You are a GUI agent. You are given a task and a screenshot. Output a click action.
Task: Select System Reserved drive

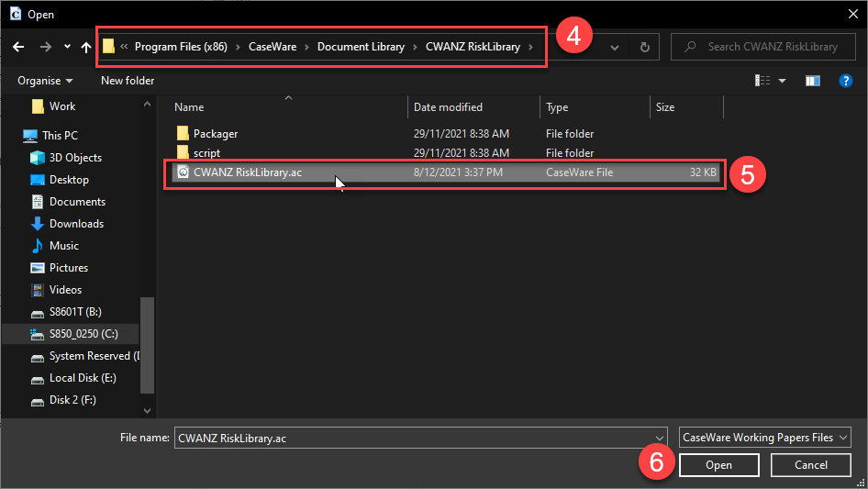[84, 356]
